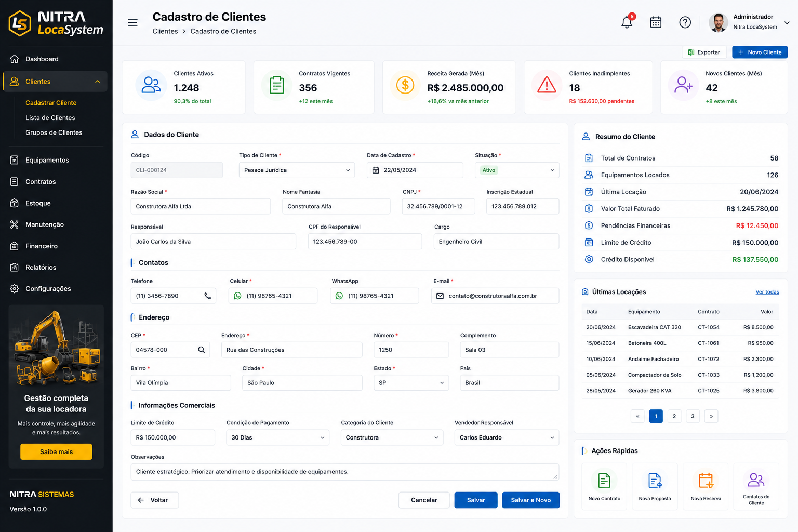Click the search icon in CEP field
Viewport: 798px width, 532px height.
(201, 350)
